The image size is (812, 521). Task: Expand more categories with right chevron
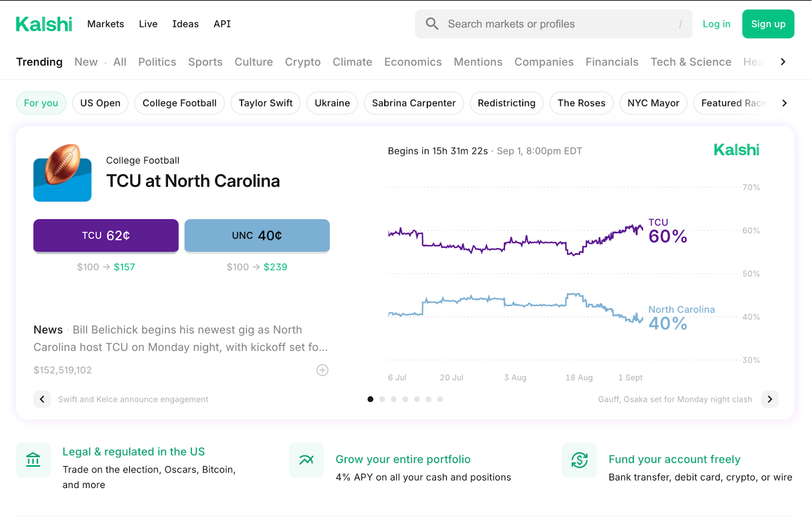pos(783,62)
